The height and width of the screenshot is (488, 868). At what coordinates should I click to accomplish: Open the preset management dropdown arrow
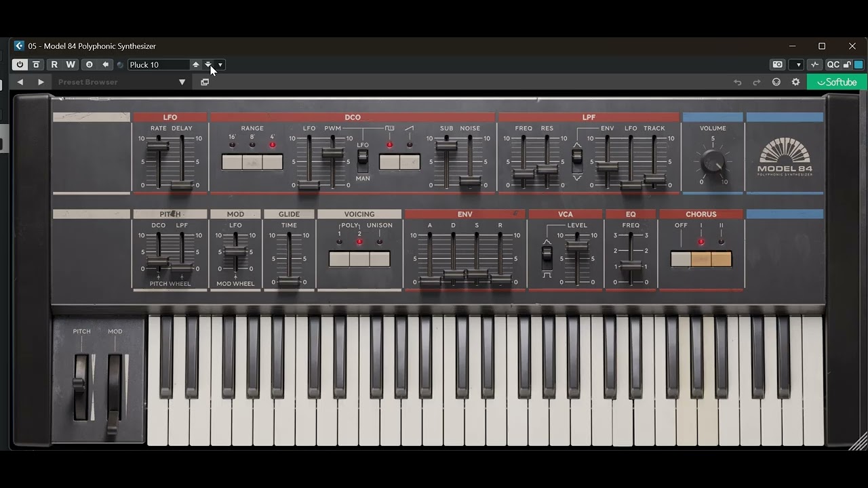(220, 64)
